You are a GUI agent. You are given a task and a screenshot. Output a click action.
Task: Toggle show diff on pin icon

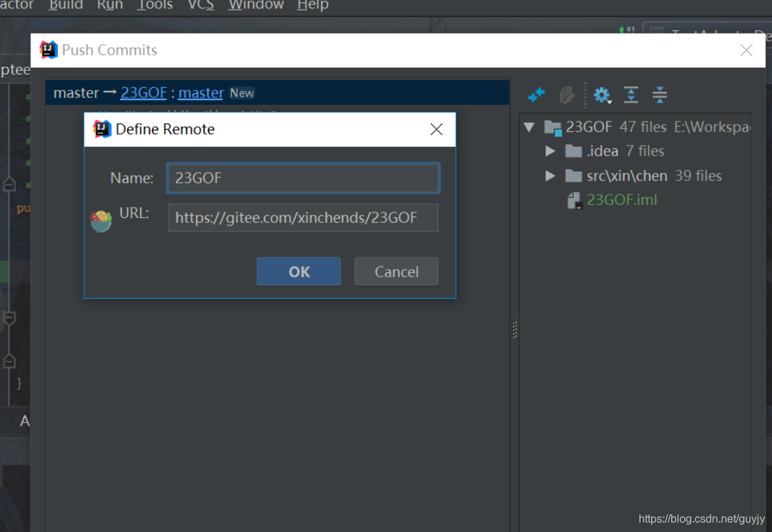536,94
